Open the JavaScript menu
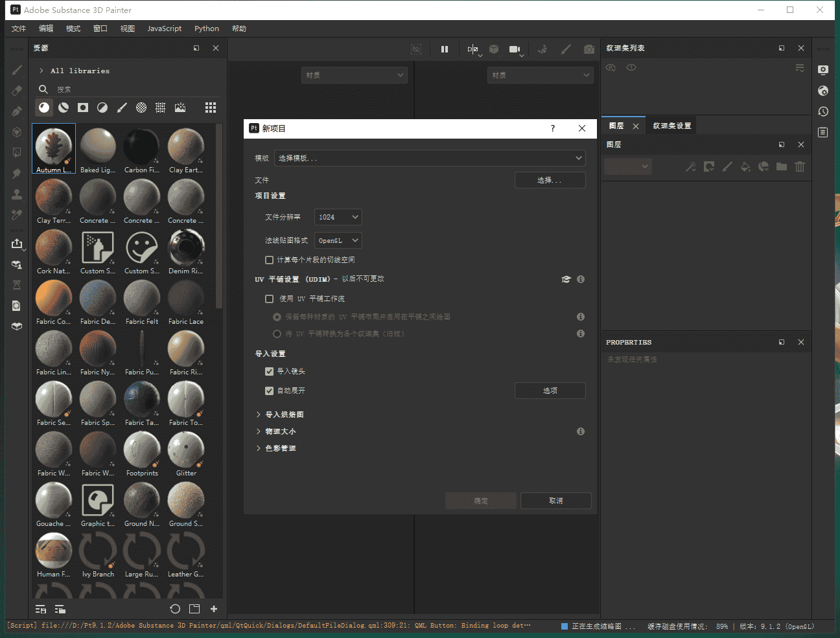Image resolution: width=840 pixels, height=638 pixels. coord(165,28)
